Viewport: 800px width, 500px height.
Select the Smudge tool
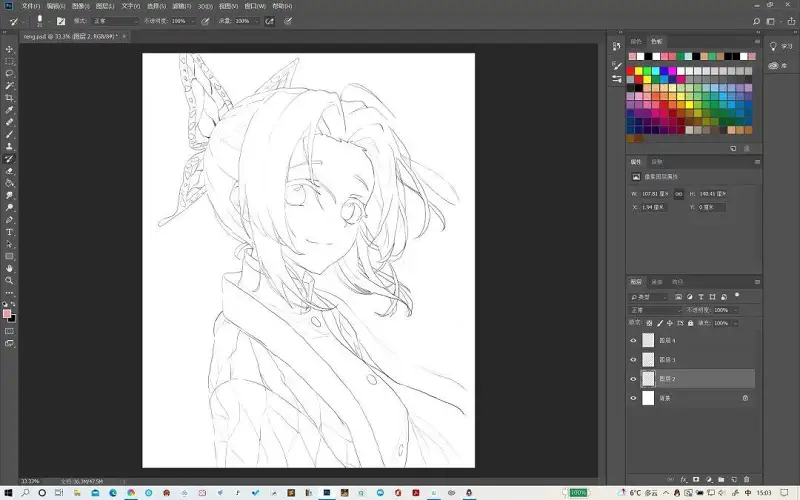(x=9, y=195)
